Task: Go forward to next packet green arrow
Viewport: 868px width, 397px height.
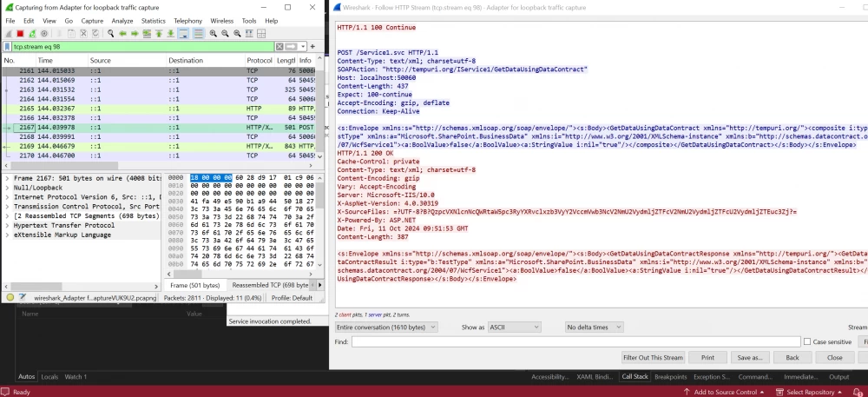Action: (x=135, y=34)
